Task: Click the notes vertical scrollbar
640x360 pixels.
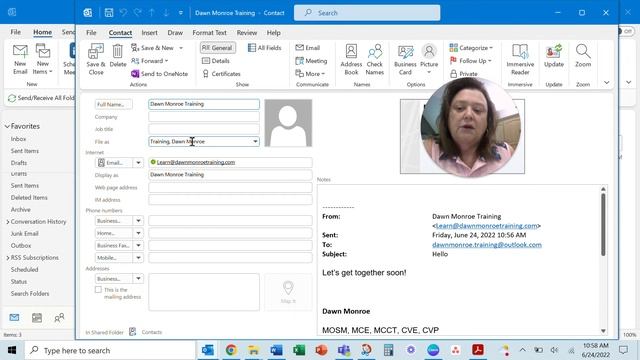Action: click(x=603, y=224)
